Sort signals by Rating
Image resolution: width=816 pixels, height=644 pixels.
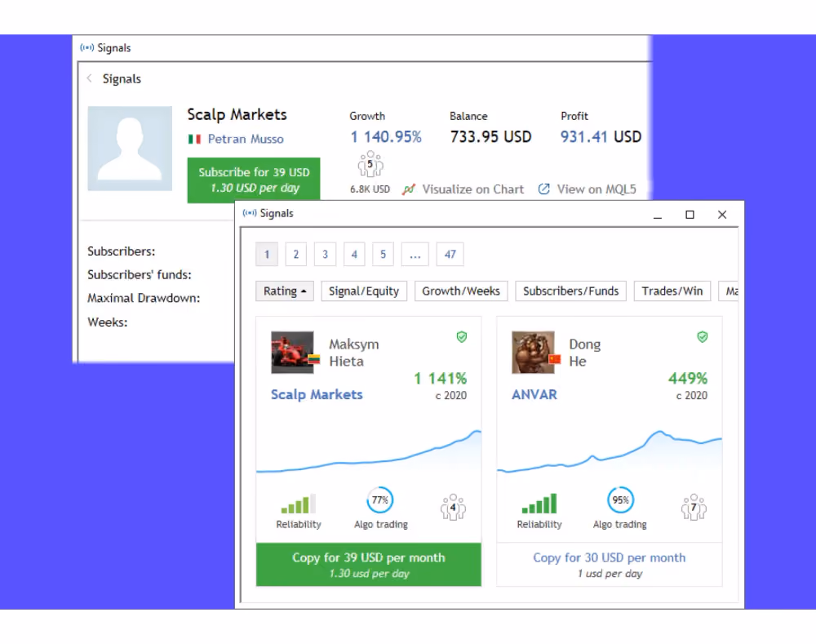coord(285,291)
